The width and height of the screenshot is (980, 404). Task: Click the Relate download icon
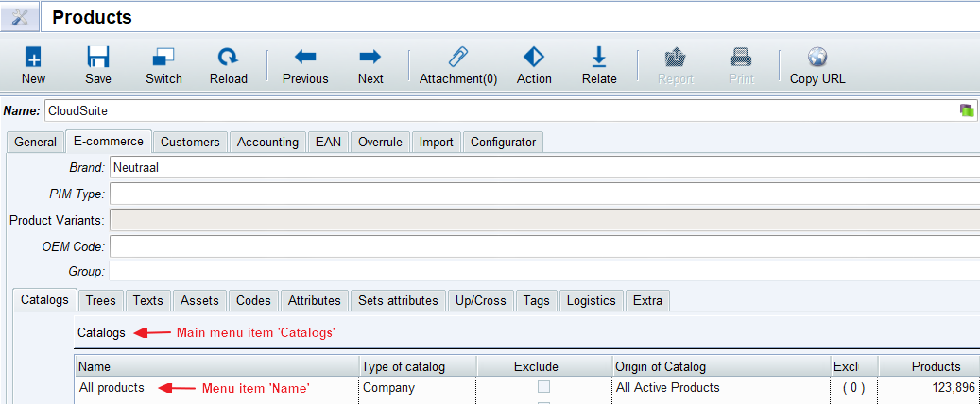point(599,58)
